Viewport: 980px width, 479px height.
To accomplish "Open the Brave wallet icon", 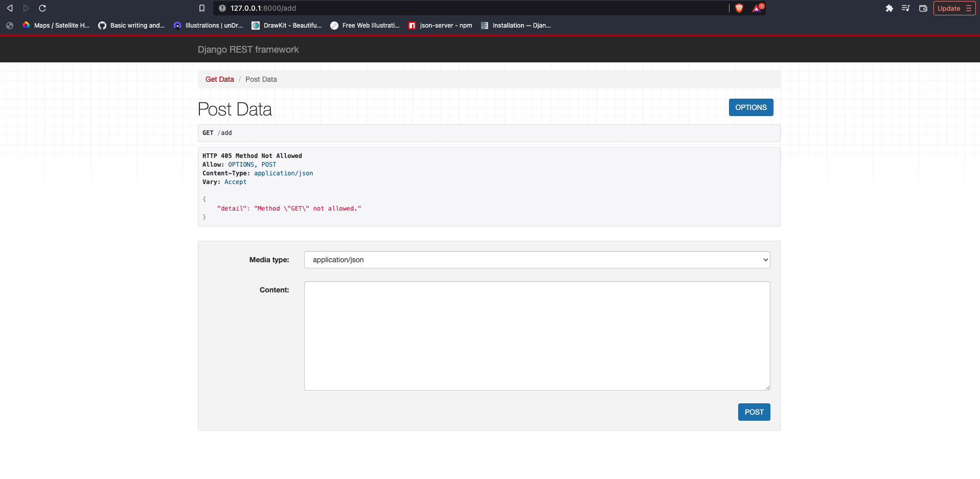I will click(923, 8).
